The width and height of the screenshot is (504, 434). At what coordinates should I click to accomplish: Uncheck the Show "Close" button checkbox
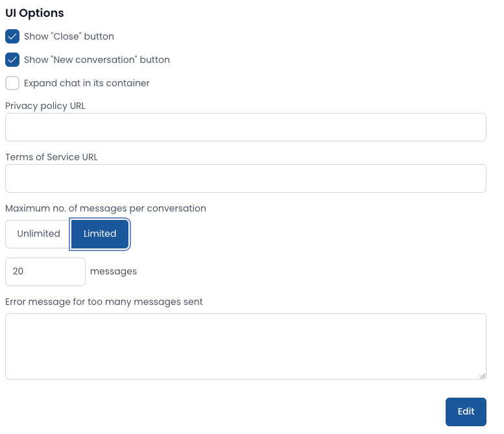coord(12,36)
